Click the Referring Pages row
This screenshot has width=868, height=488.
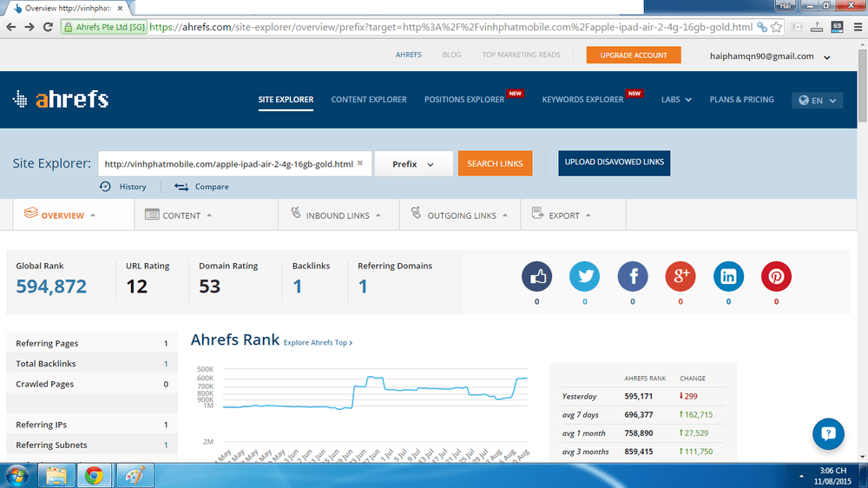(92, 343)
